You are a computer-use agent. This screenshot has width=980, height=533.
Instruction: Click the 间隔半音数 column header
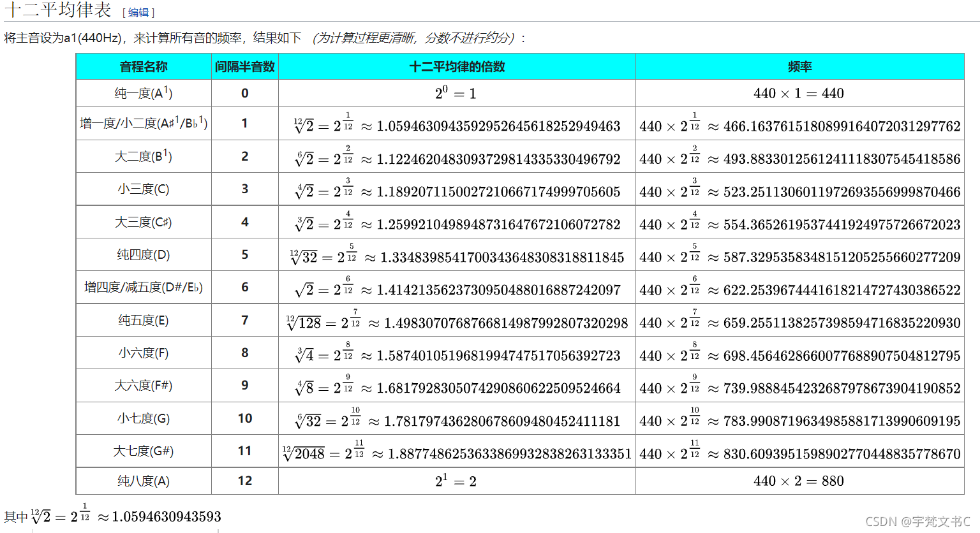click(245, 67)
